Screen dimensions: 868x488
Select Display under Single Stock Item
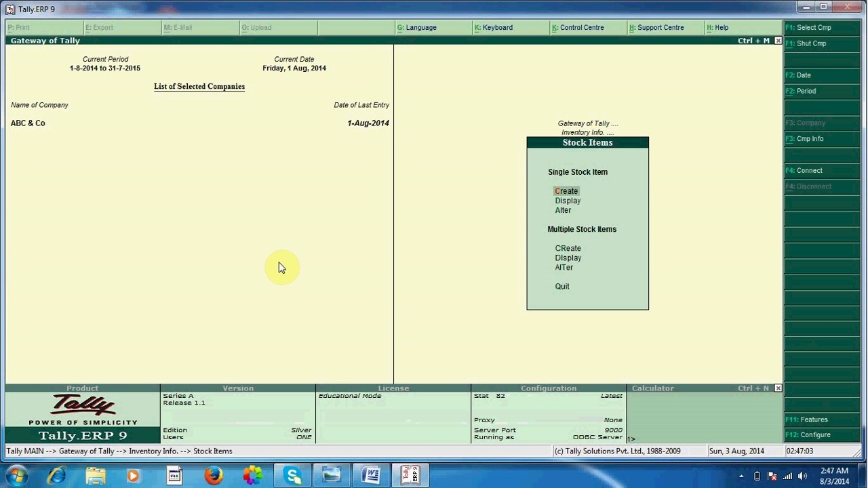coord(568,201)
